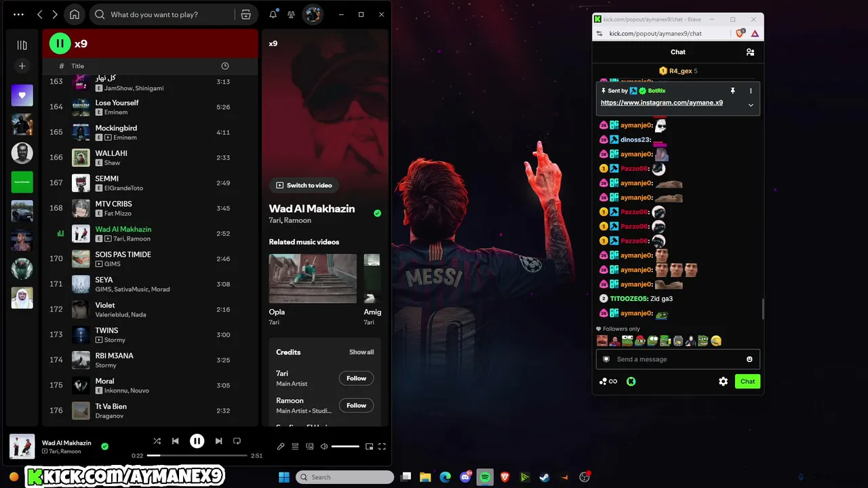Select Mockingbird by Eminem
The image size is (868, 488).
click(x=150, y=132)
